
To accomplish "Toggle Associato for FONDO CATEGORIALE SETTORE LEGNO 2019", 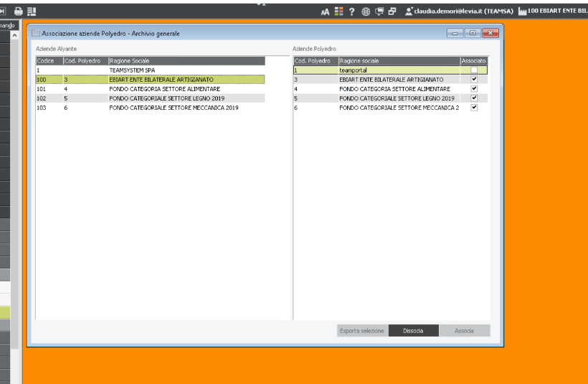I will [x=473, y=98].
